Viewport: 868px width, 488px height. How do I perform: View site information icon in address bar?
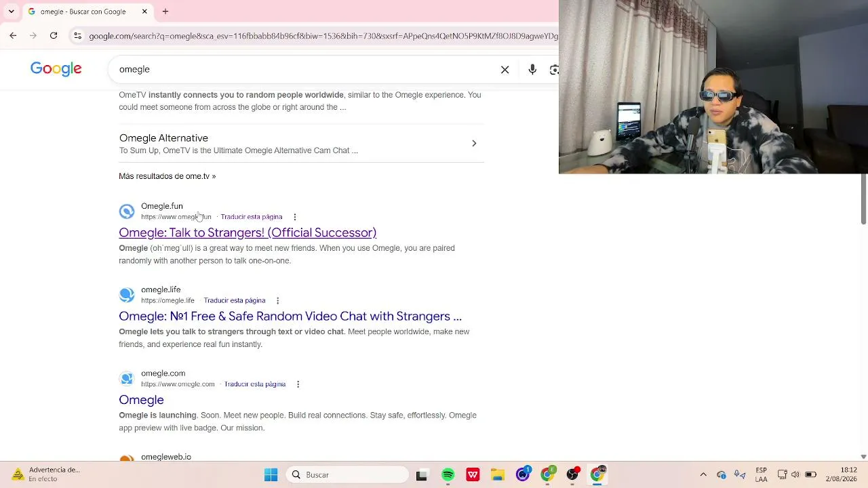77,36
